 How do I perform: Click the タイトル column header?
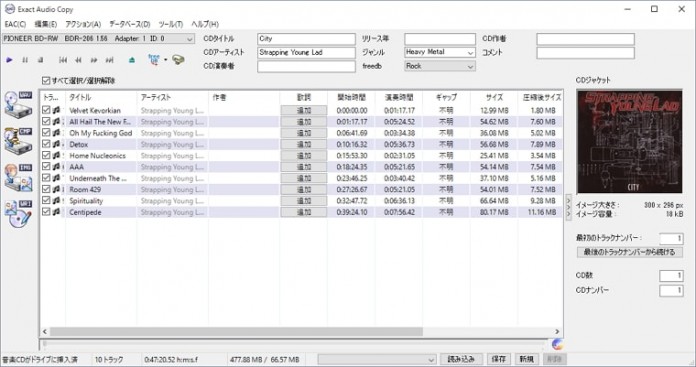101,97
